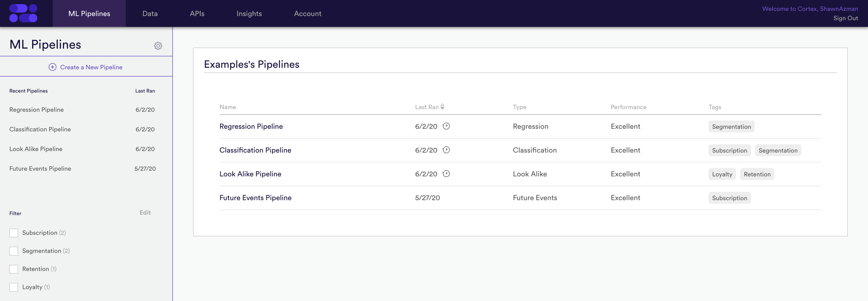Click the Retention tag on Look Alike row
This screenshot has height=301, width=868.
(x=757, y=174)
